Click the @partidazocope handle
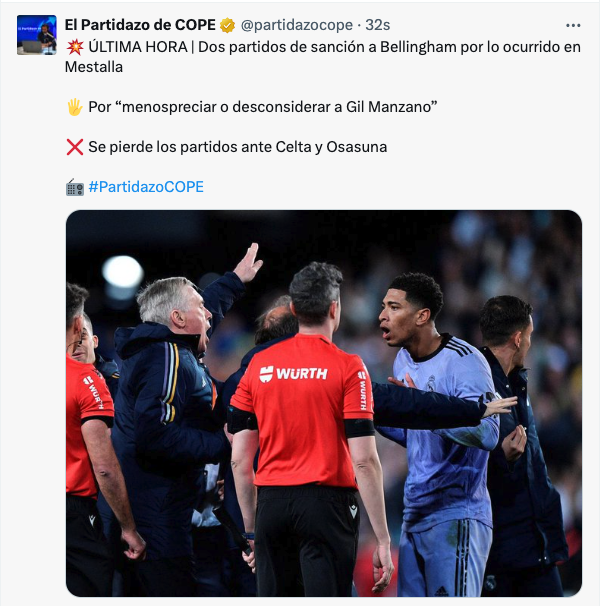 [x=297, y=25]
